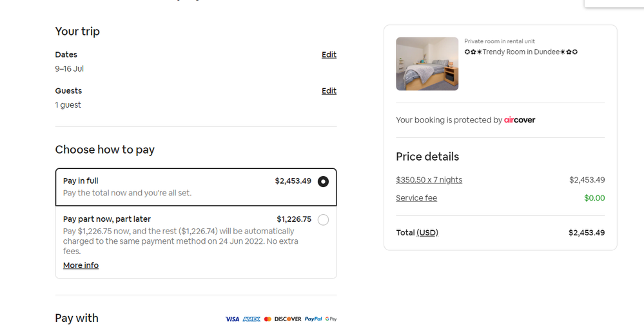Click the American Express icon

tap(251, 319)
